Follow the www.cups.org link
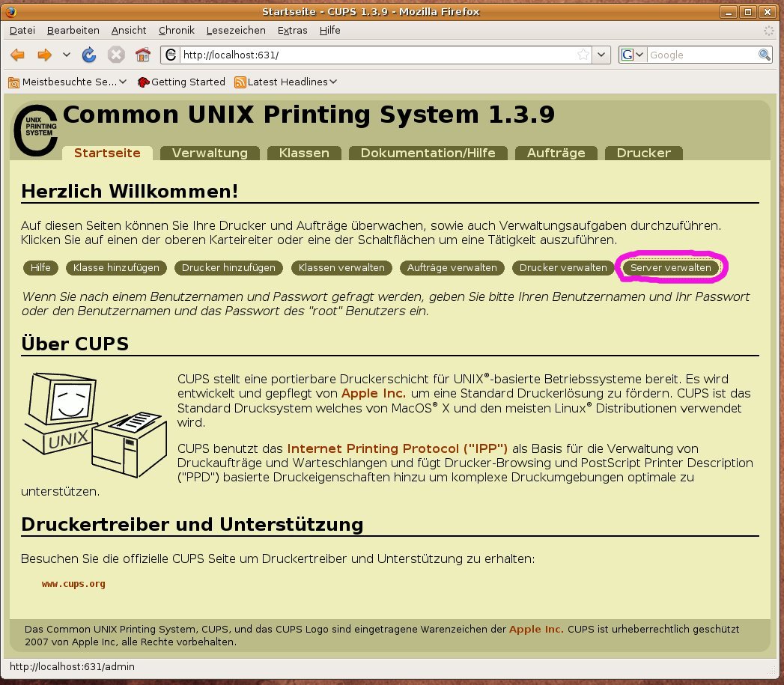 coord(73,584)
